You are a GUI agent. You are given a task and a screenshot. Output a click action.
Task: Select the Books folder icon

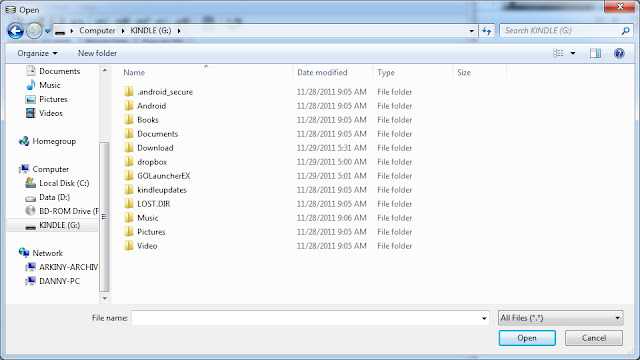[x=129, y=120]
